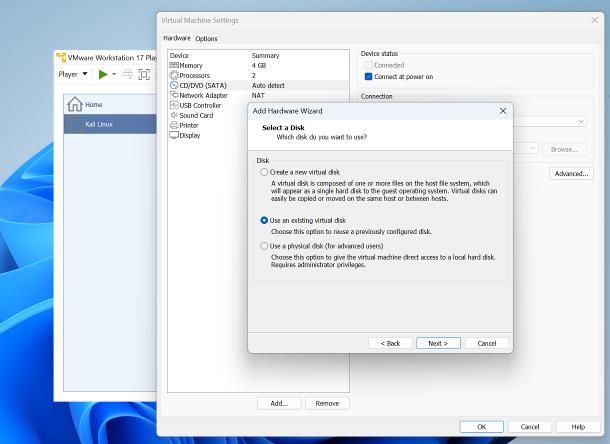Image resolution: width=610 pixels, height=444 pixels.
Task: Click the USB Controller icon
Action: pyautogui.click(x=174, y=105)
